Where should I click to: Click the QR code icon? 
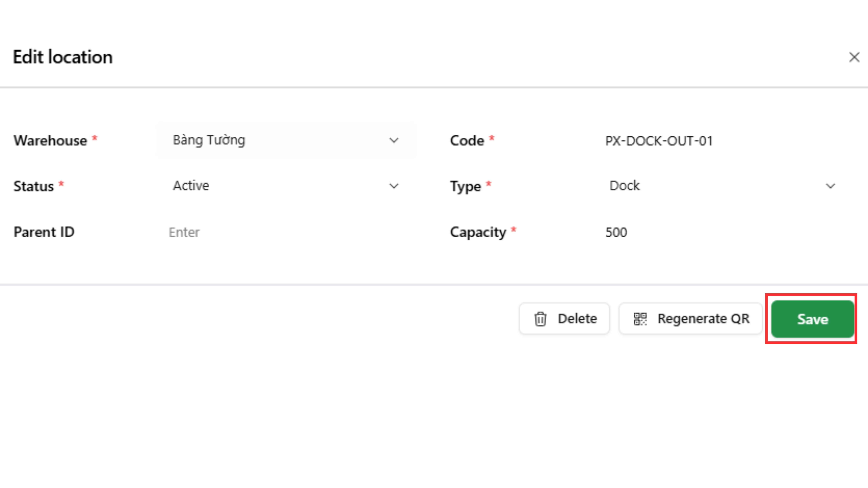tap(640, 319)
